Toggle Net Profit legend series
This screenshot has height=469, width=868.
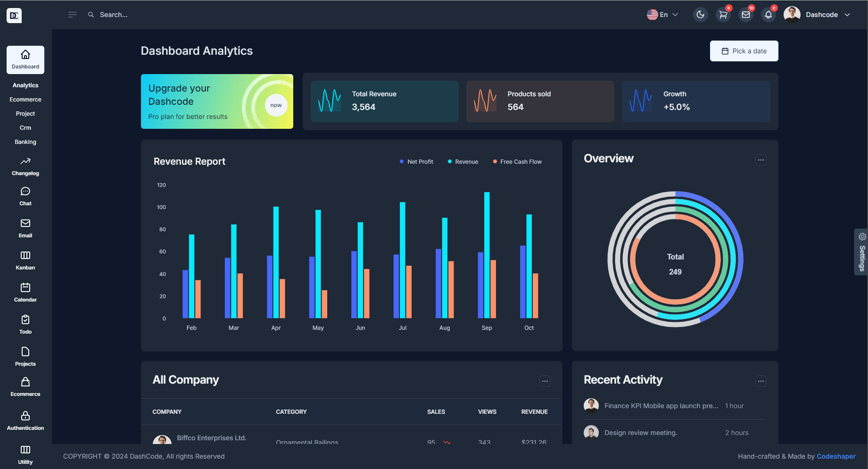click(416, 162)
